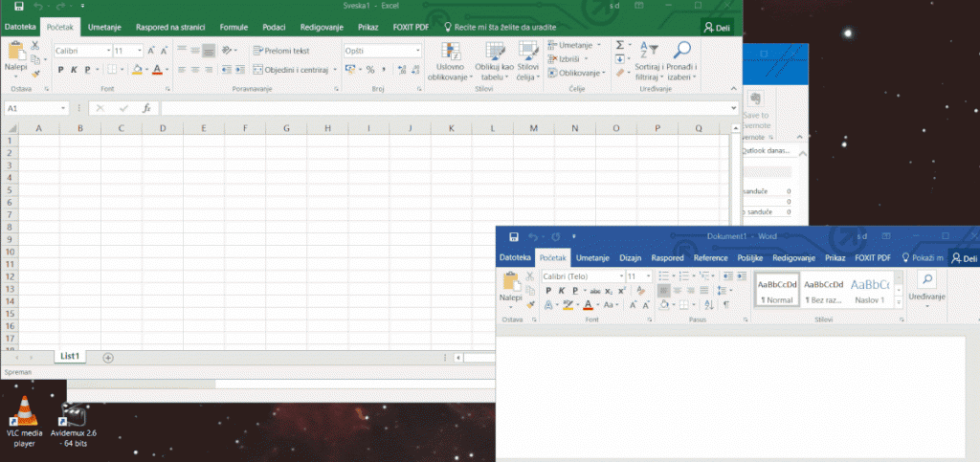Add new sheet with plus button
Viewport: 980px width, 462px height.
tap(108, 358)
